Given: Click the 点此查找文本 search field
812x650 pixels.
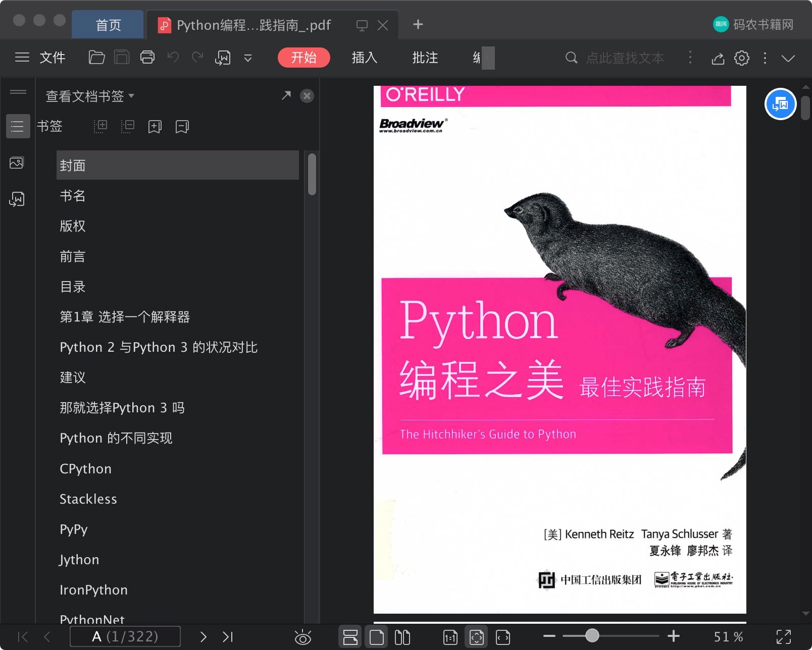Looking at the screenshot, I should click(x=625, y=58).
